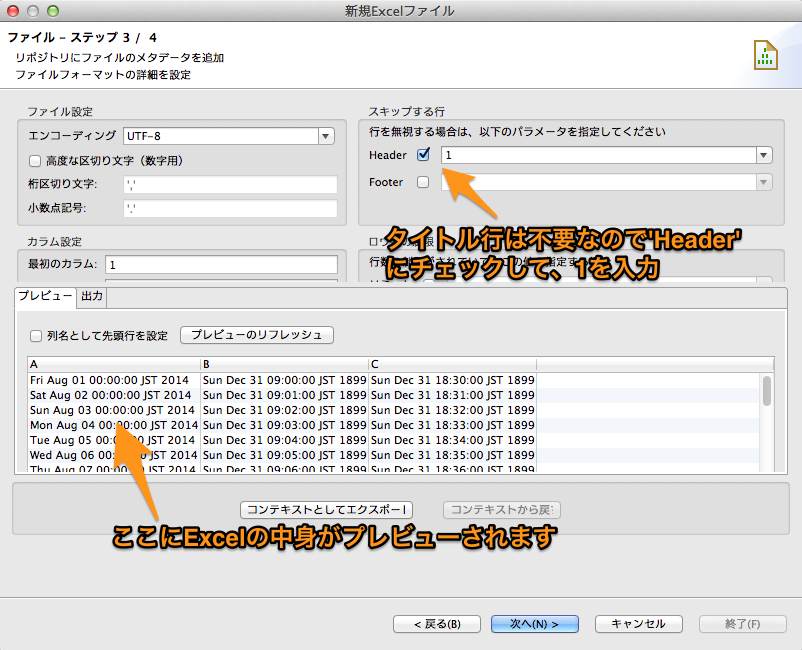The width and height of the screenshot is (802, 650).
Task: Click the 桁区切り文字 input field
Action: 230,184
